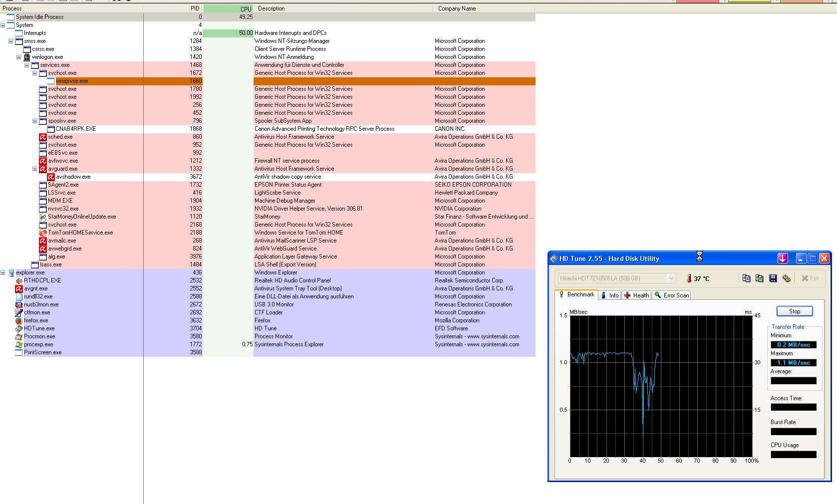Select the Interrupts row
Image resolution: width=837 pixels, height=504 pixels.
268,33
